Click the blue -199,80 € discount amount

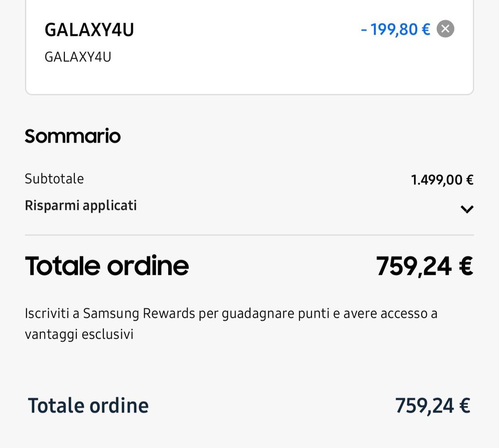[395, 29]
